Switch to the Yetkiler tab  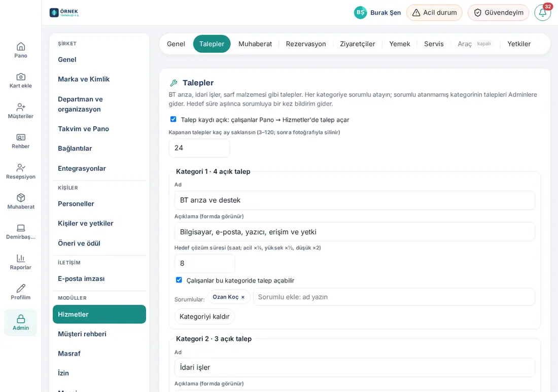tap(519, 44)
